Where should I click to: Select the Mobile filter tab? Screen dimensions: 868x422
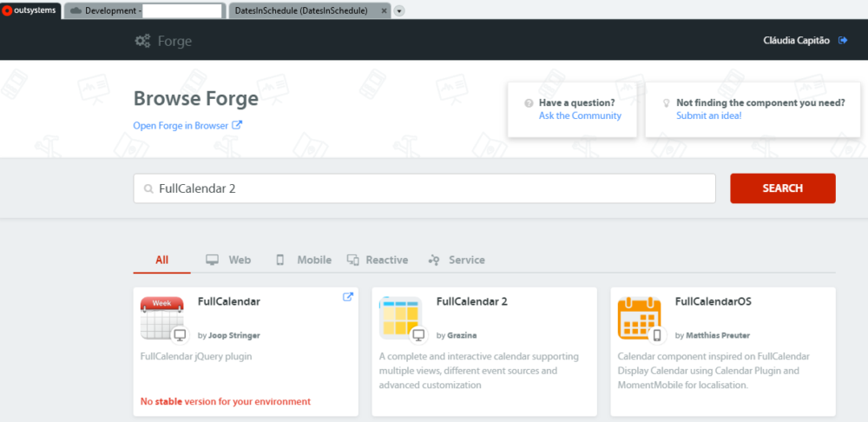[303, 260]
